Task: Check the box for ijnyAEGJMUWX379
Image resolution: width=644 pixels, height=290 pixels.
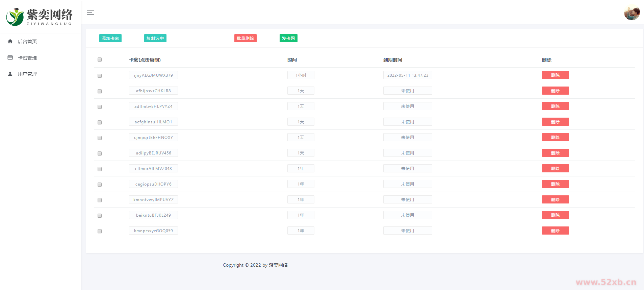Action: [100, 76]
